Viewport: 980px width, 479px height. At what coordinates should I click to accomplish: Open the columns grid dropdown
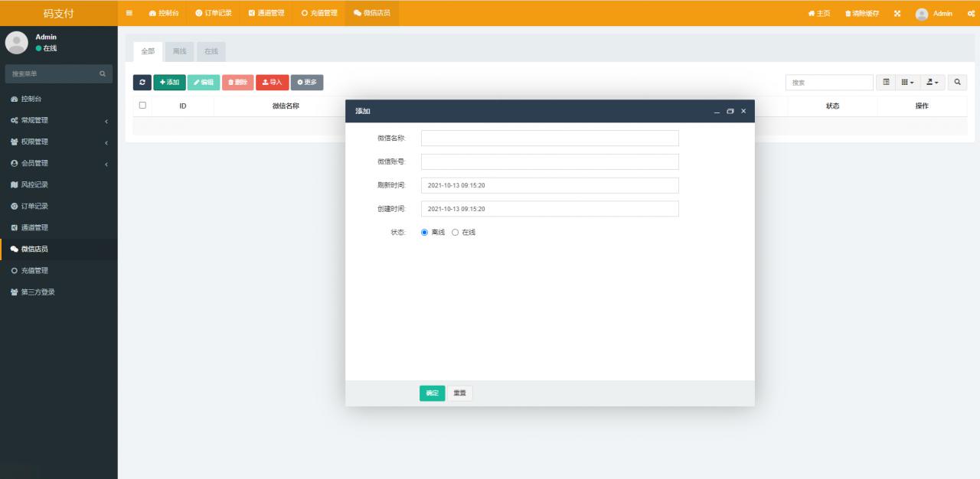pos(908,82)
